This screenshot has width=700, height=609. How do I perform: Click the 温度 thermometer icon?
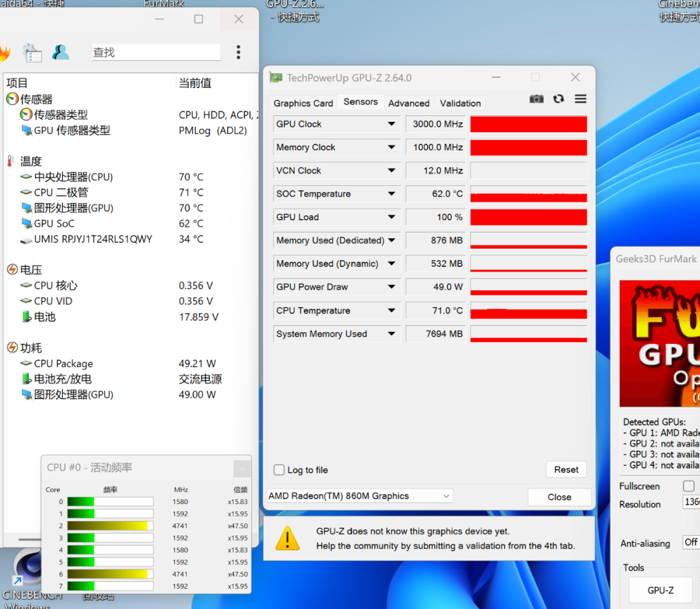[10, 161]
